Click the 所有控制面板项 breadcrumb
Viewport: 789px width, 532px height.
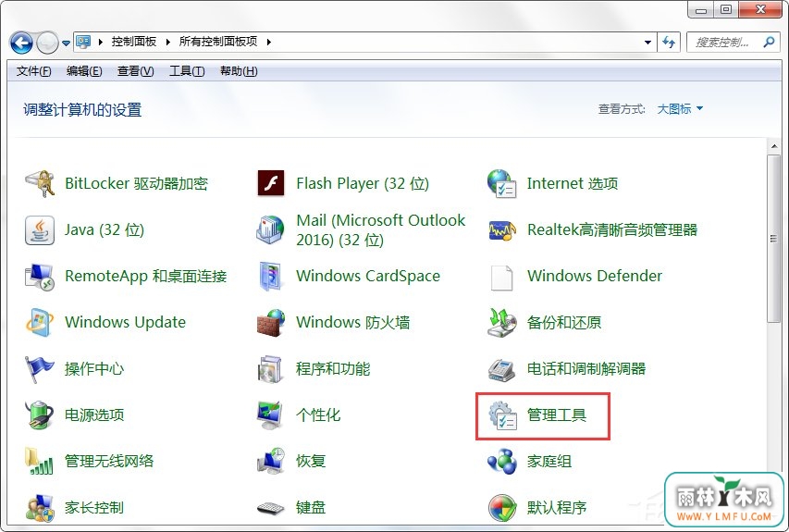(x=218, y=42)
